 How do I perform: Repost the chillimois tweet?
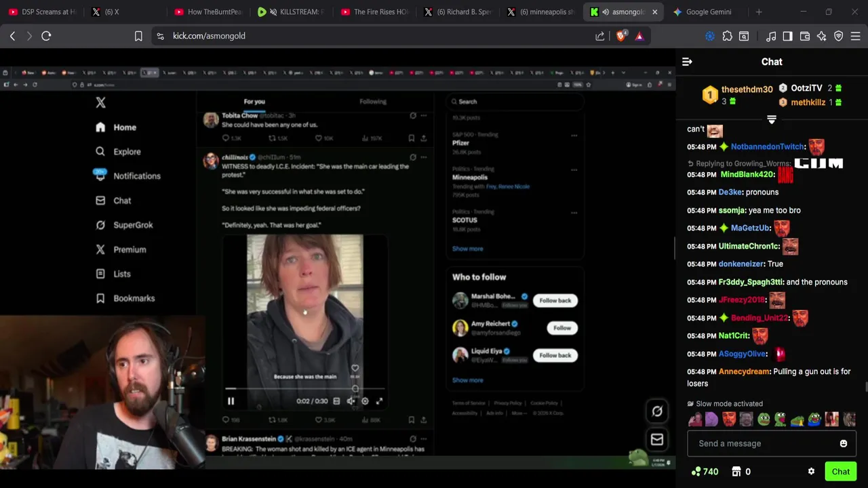[272, 420]
